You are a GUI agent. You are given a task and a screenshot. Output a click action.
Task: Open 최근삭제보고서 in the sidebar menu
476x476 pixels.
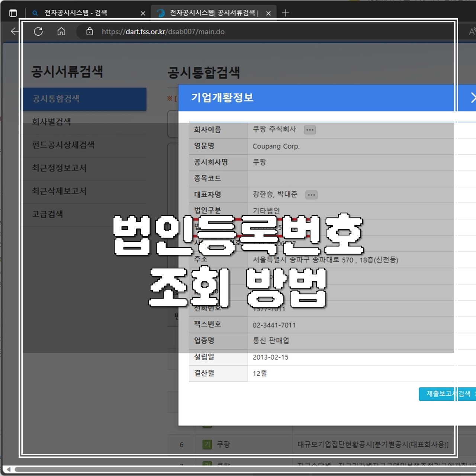[x=59, y=191]
